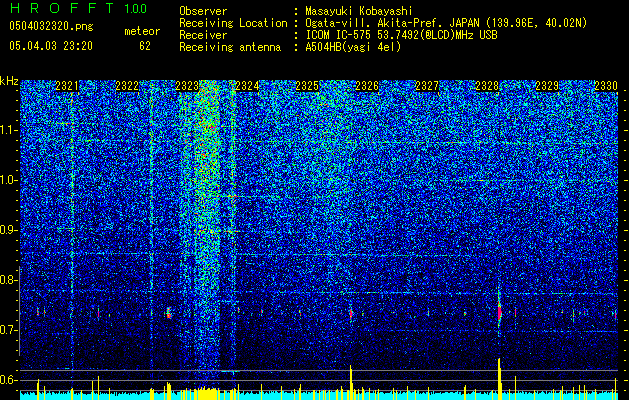The image size is (629, 400).
Task: Click the 'meteor' label
Action: [142, 31]
